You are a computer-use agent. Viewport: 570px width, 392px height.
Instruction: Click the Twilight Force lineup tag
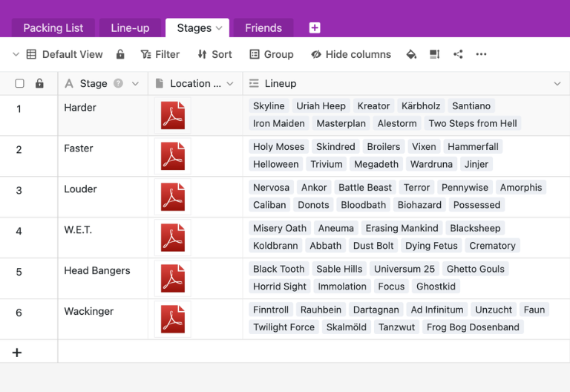[x=284, y=327]
